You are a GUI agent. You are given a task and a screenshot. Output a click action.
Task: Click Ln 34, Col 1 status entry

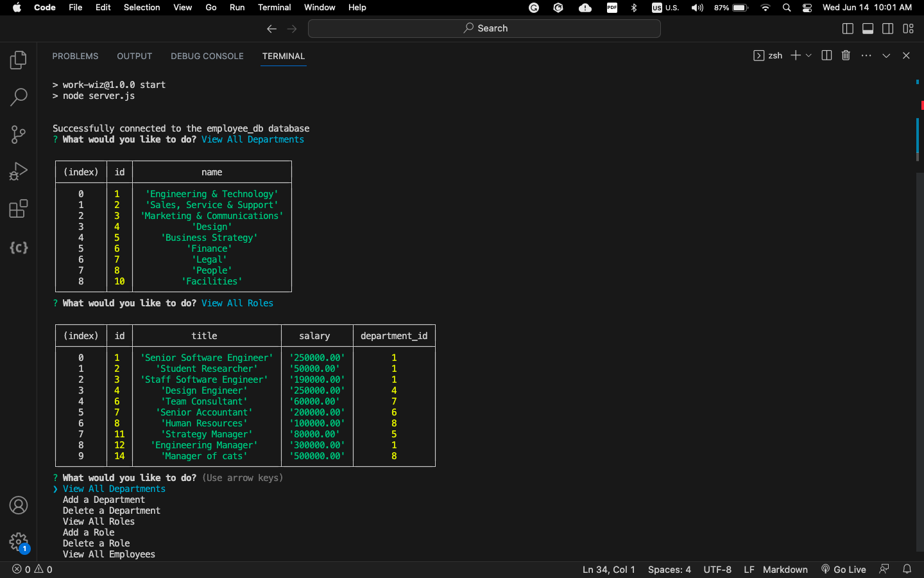609,570
